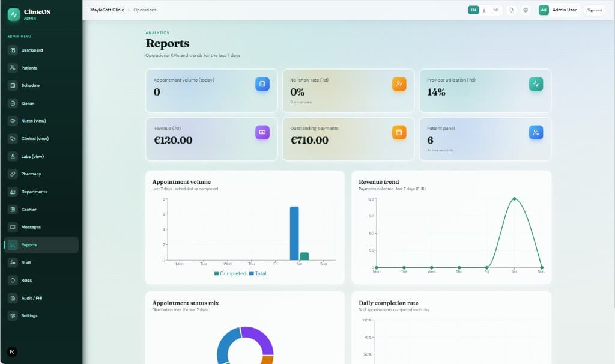The height and width of the screenshot is (364, 615).
Task: Click the Saturday peak point on Revenue trend
Action: [514, 199]
